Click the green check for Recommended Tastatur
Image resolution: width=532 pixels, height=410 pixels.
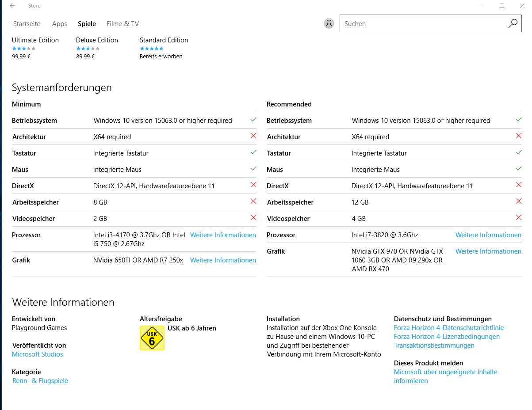point(519,152)
